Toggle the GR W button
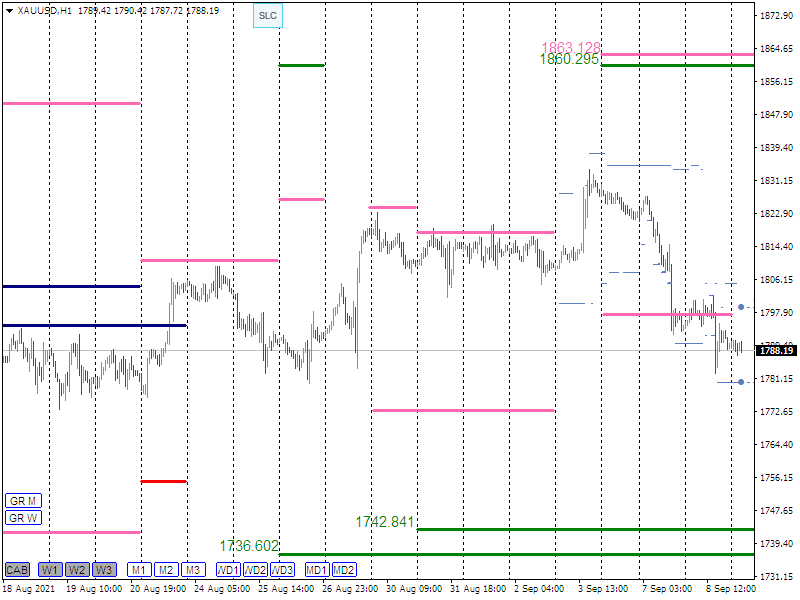The image size is (800, 600). tap(22, 518)
